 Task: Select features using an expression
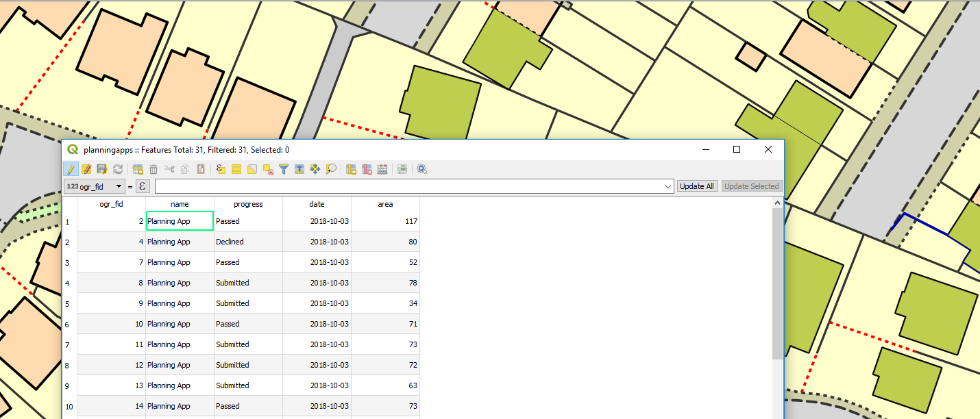[x=221, y=169]
